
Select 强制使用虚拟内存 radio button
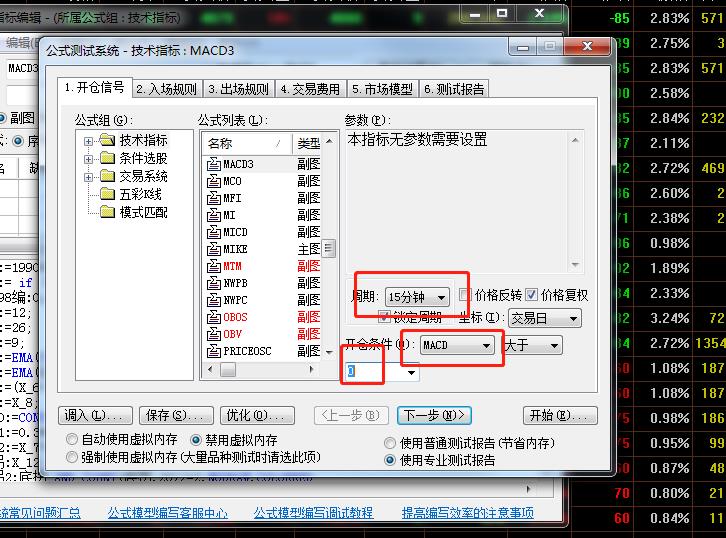point(72,457)
